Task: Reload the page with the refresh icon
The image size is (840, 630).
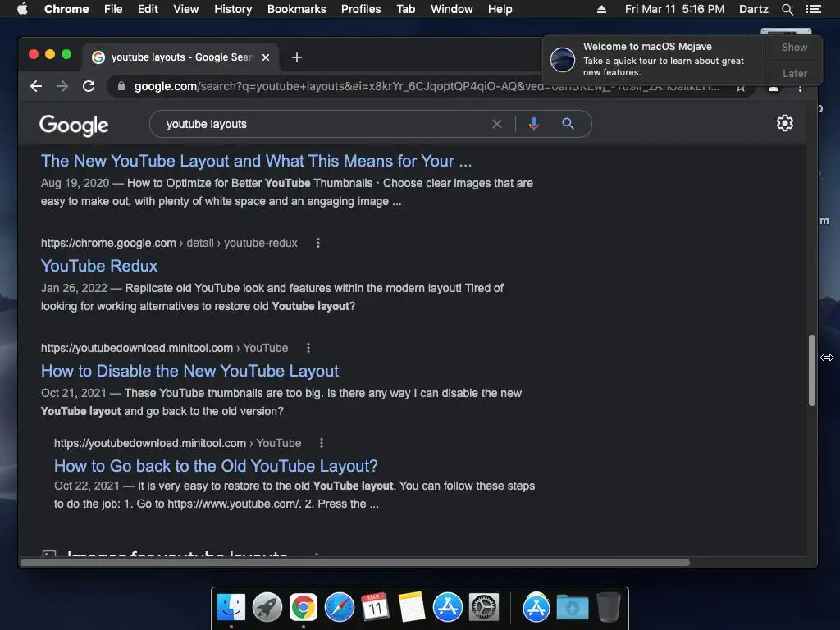Action: [89, 86]
